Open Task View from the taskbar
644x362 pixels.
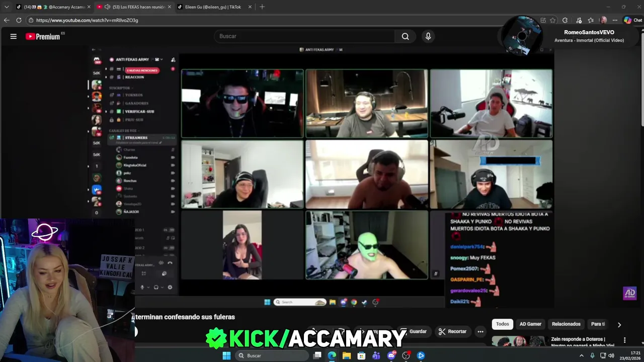click(x=317, y=355)
